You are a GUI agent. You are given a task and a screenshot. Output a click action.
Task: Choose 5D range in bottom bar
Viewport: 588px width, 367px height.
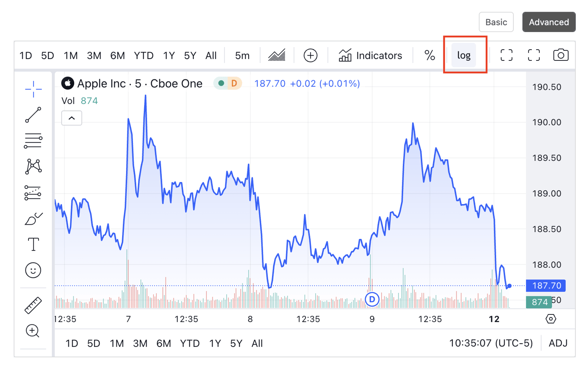[94, 344]
